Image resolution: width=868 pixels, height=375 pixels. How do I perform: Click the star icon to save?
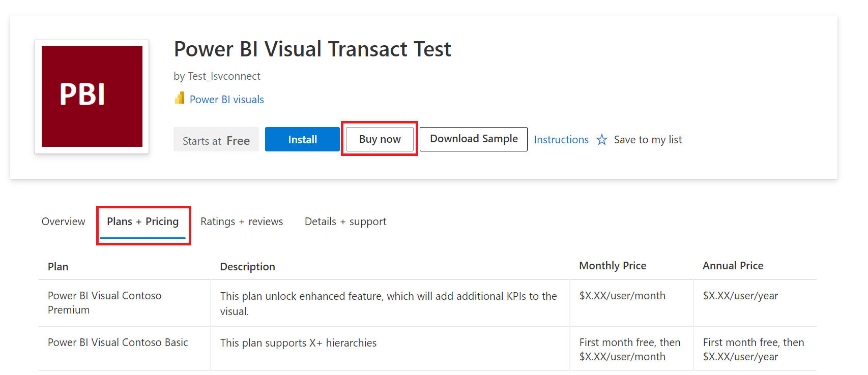click(602, 139)
